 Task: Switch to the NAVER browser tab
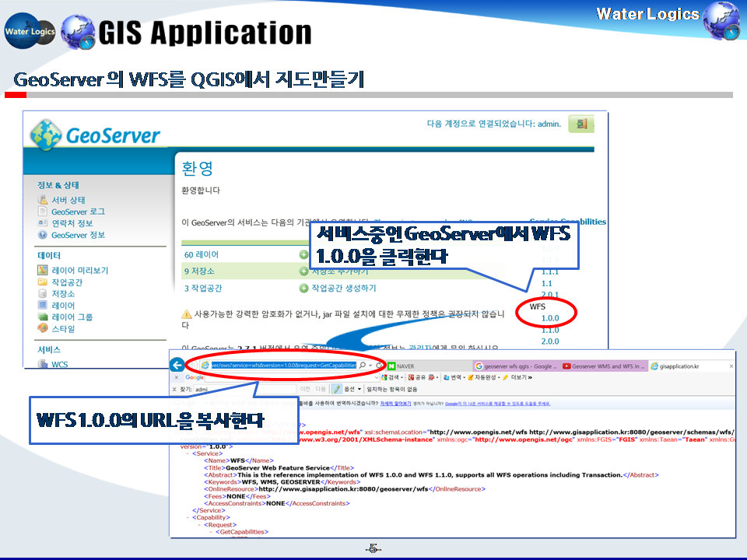[429, 366]
